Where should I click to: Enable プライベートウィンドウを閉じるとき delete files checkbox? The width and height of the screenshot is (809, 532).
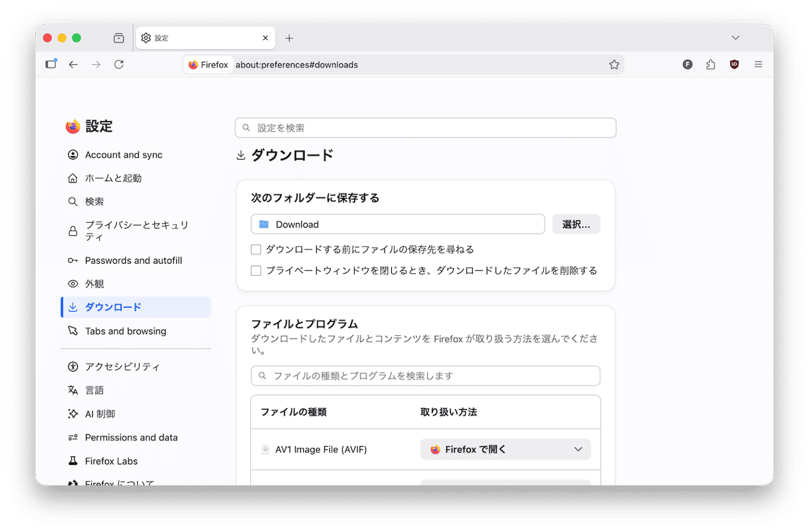pyautogui.click(x=255, y=271)
